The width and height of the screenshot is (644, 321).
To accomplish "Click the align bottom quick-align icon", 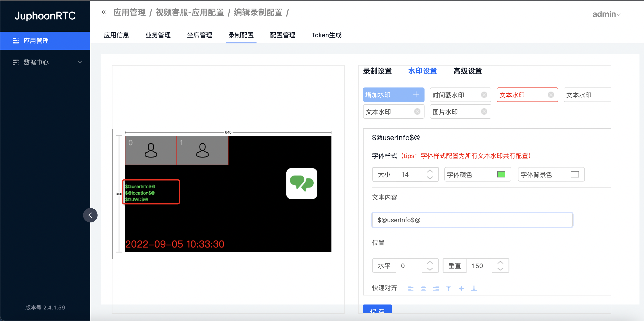I will click(474, 288).
